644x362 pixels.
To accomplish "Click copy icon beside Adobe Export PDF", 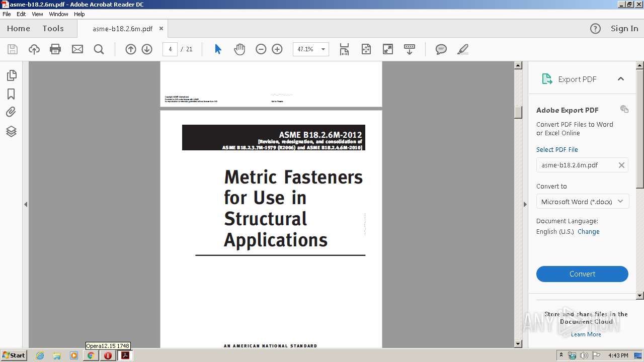I will pyautogui.click(x=624, y=109).
